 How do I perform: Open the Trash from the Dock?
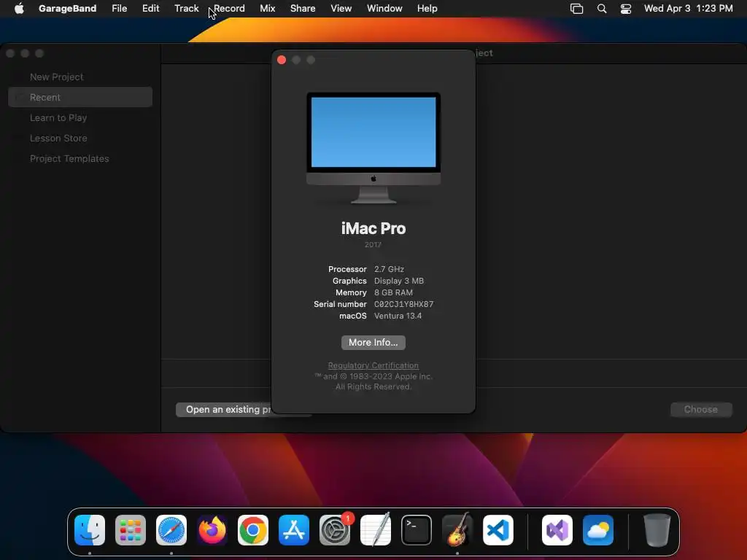point(657,530)
